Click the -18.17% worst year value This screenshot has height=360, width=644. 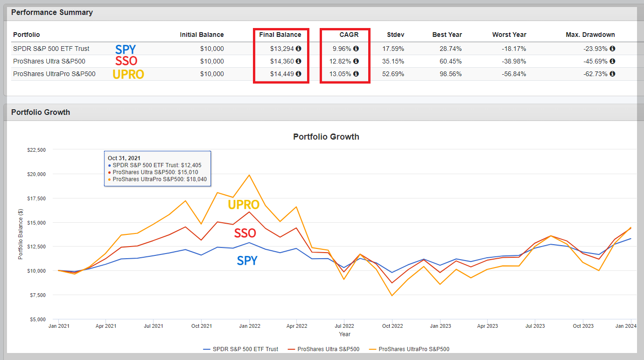(x=514, y=49)
